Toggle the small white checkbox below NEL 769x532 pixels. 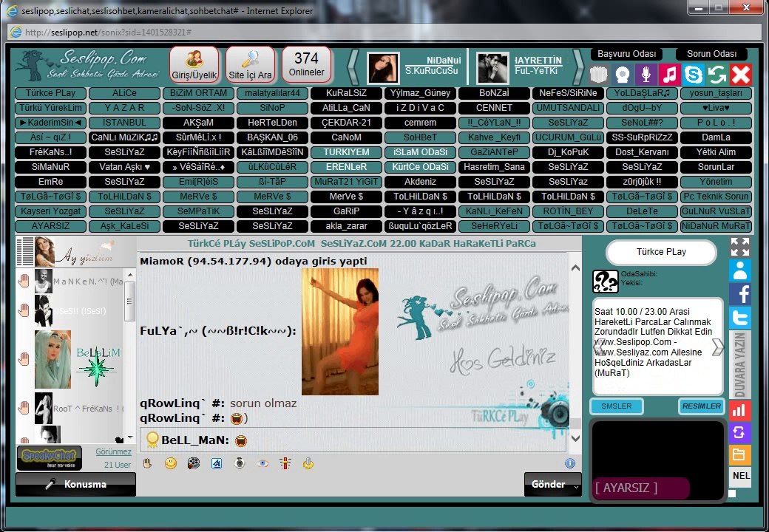[x=732, y=494]
